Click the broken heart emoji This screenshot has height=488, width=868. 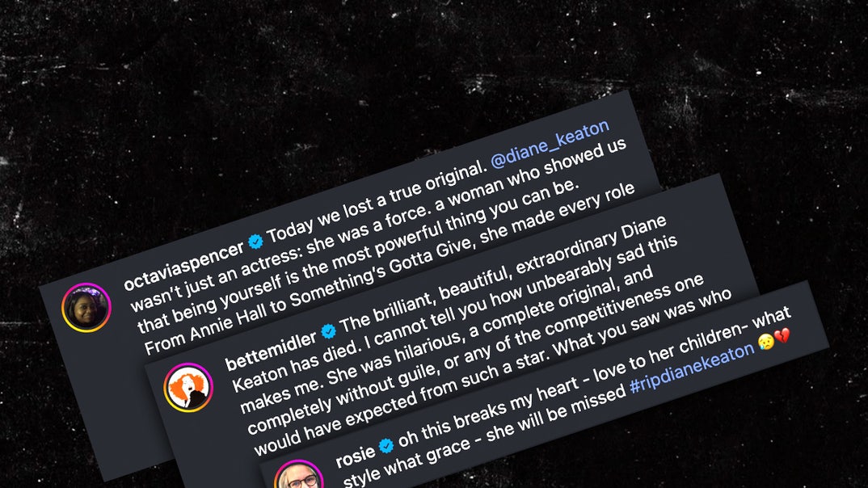click(x=782, y=336)
